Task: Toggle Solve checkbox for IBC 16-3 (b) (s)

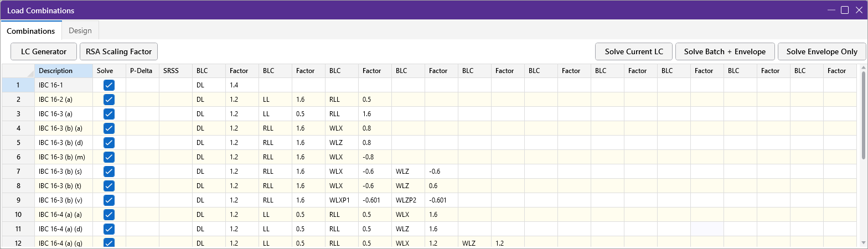Action: [109, 172]
